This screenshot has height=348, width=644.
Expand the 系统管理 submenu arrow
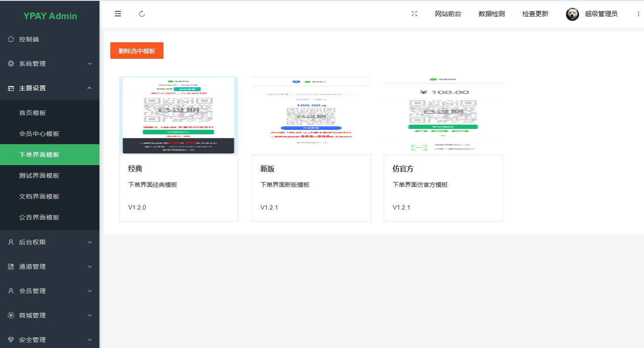tap(90, 64)
